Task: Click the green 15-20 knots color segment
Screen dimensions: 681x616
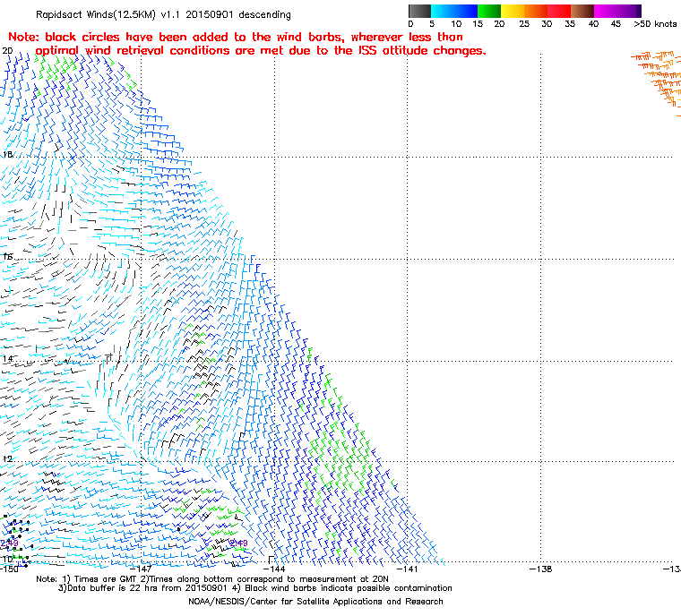Action: click(x=489, y=11)
